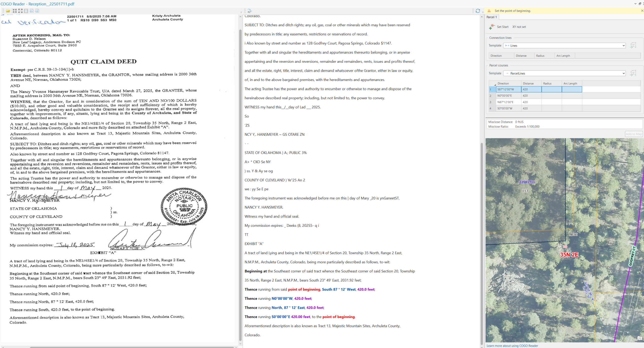
Task: Click the Set Start point icon
Action: pos(492,27)
